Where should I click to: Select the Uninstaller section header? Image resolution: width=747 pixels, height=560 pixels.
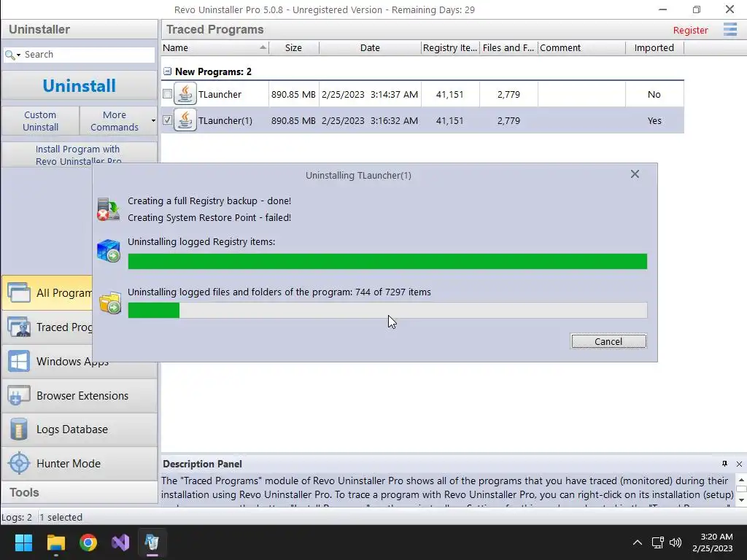79,29
